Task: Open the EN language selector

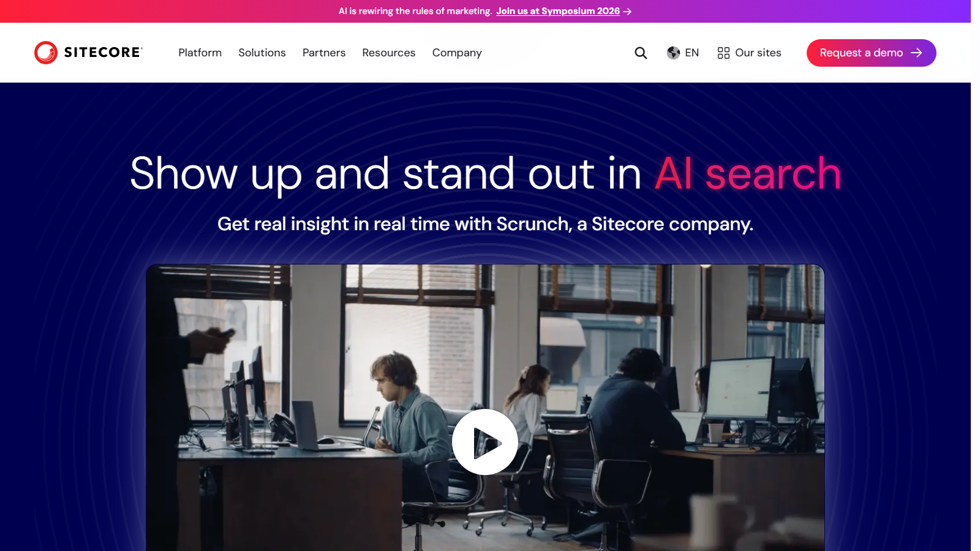Action: pos(683,53)
